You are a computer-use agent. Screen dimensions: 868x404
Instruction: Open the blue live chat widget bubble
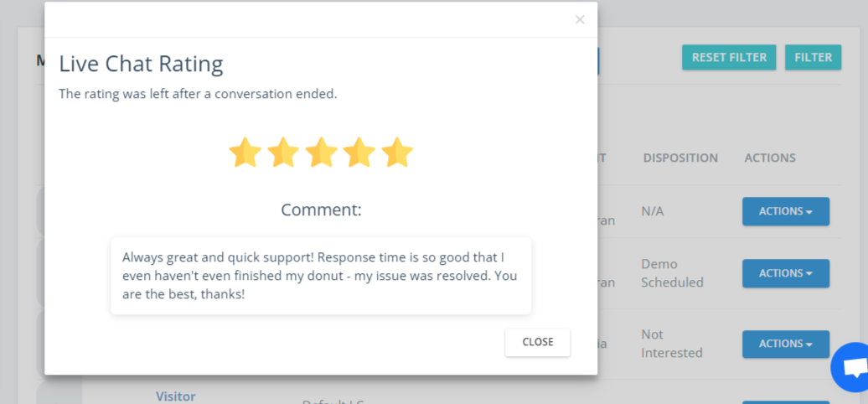point(851,367)
